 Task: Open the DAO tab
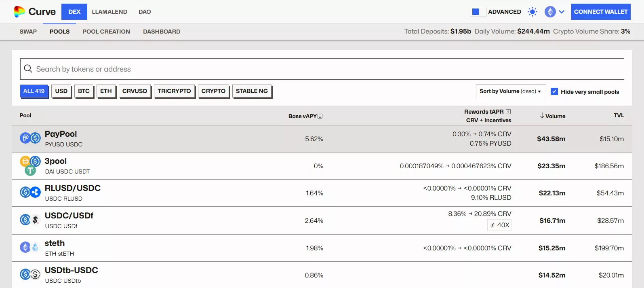145,12
